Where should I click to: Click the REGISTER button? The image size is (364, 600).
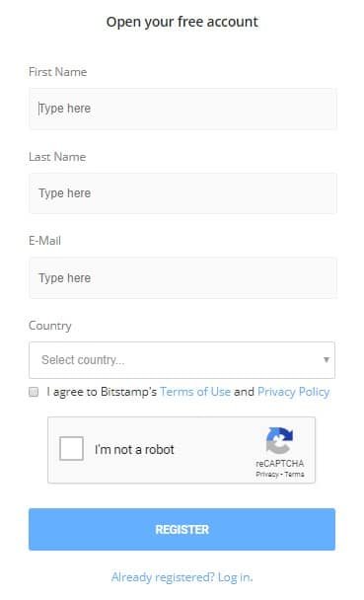182,530
